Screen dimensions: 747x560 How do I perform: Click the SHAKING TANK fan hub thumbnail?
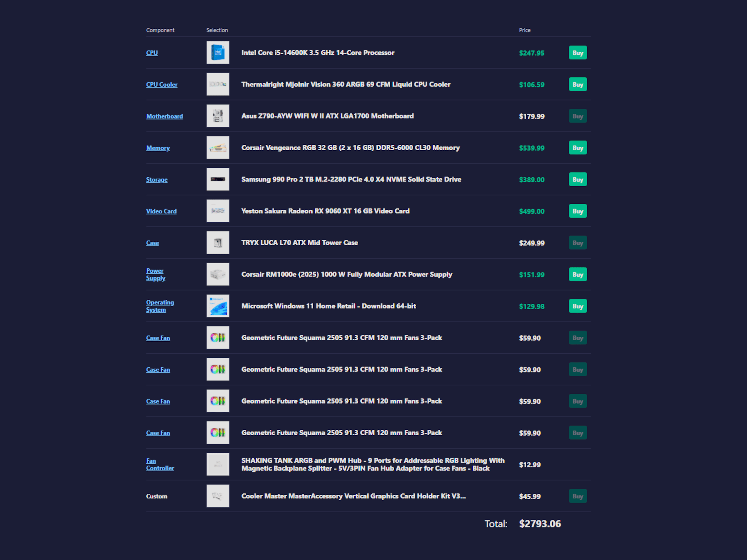[x=218, y=464]
